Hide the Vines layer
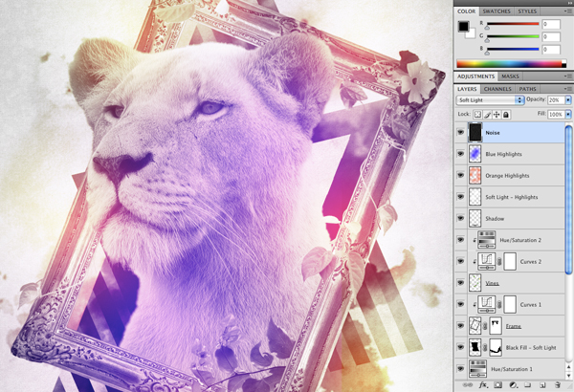 tap(460, 283)
